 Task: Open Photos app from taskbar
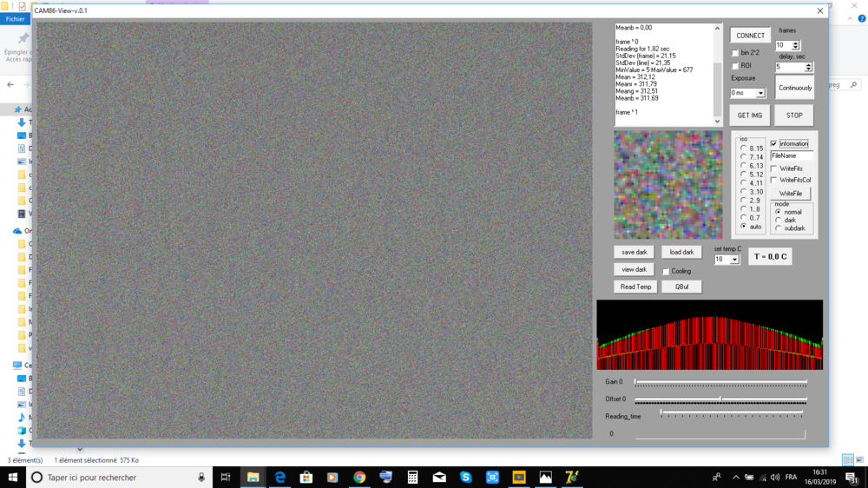[545, 477]
